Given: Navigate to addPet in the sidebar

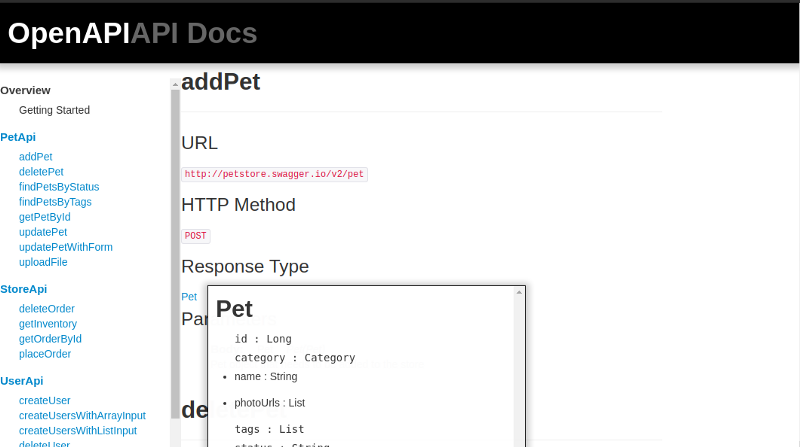Looking at the screenshot, I should [35, 157].
